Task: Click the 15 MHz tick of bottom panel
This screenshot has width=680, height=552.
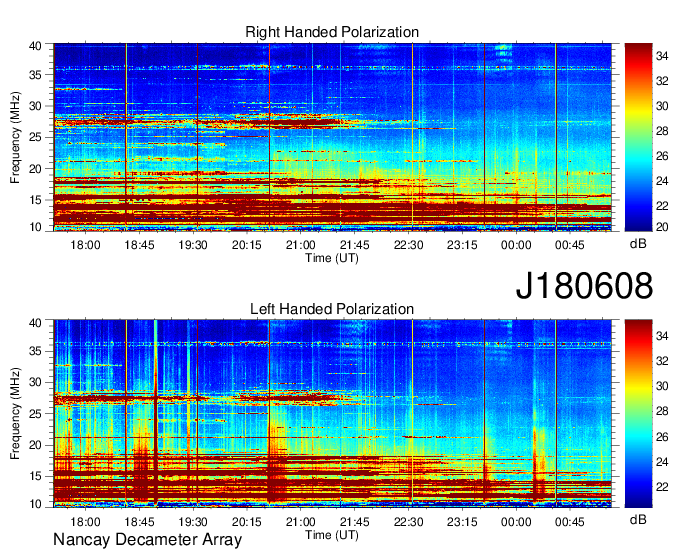Action: tap(35, 476)
